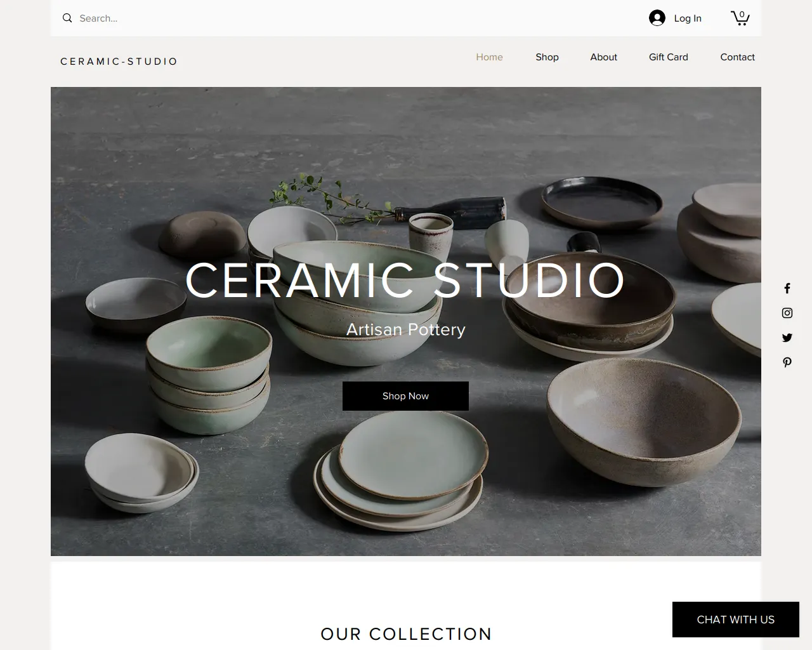
Task: Open the Chat With Us widget
Action: (x=736, y=620)
